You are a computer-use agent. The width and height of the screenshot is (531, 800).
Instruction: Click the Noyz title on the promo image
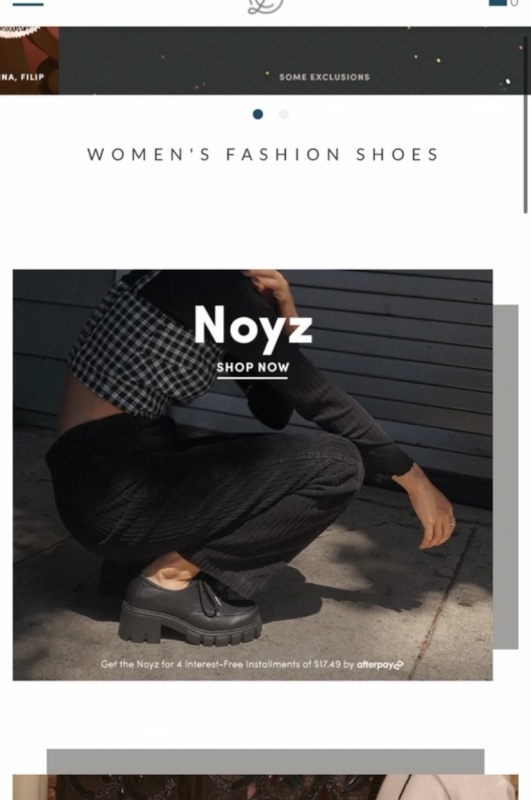tap(253, 326)
